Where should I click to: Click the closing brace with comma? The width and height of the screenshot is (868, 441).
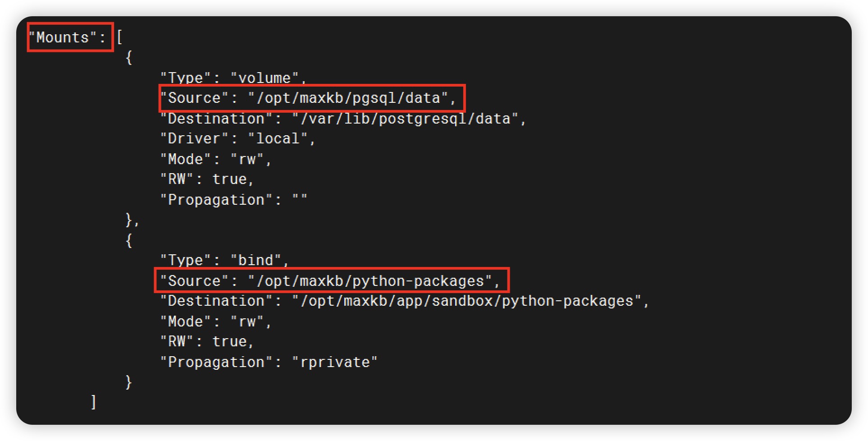(132, 220)
